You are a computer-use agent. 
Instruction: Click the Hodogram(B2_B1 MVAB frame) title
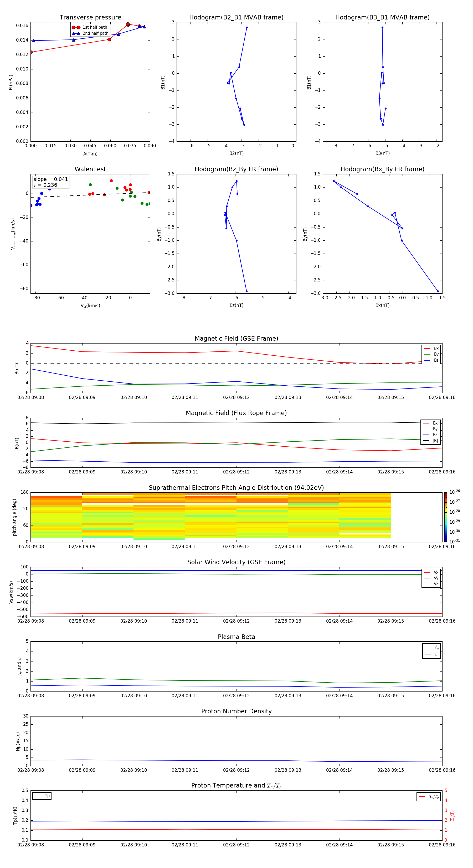(x=236, y=18)
